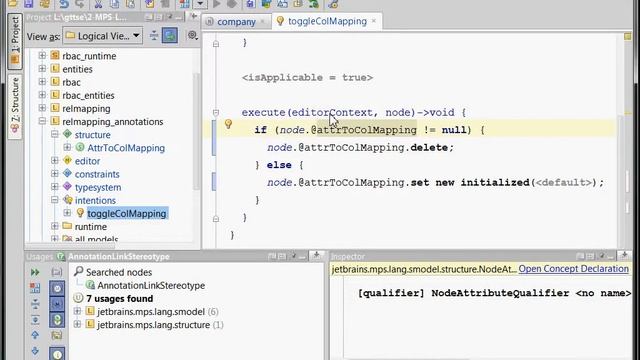Viewport: 640px width, 360px height.
Task: Select AnnotationLinkStereotype under Searched nodes
Action: (151, 285)
